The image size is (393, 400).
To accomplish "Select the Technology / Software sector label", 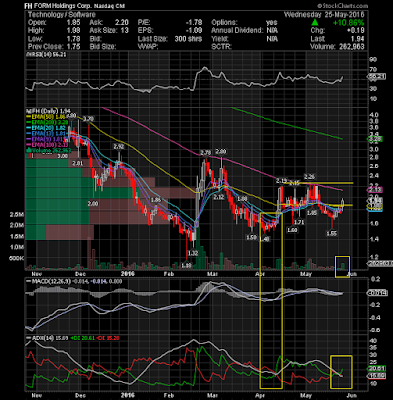I will coord(62,15).
